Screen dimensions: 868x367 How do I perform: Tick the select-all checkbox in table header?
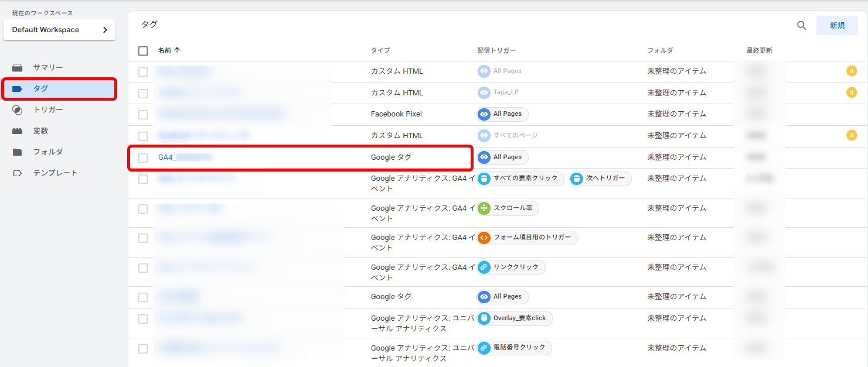pos(143,51)
